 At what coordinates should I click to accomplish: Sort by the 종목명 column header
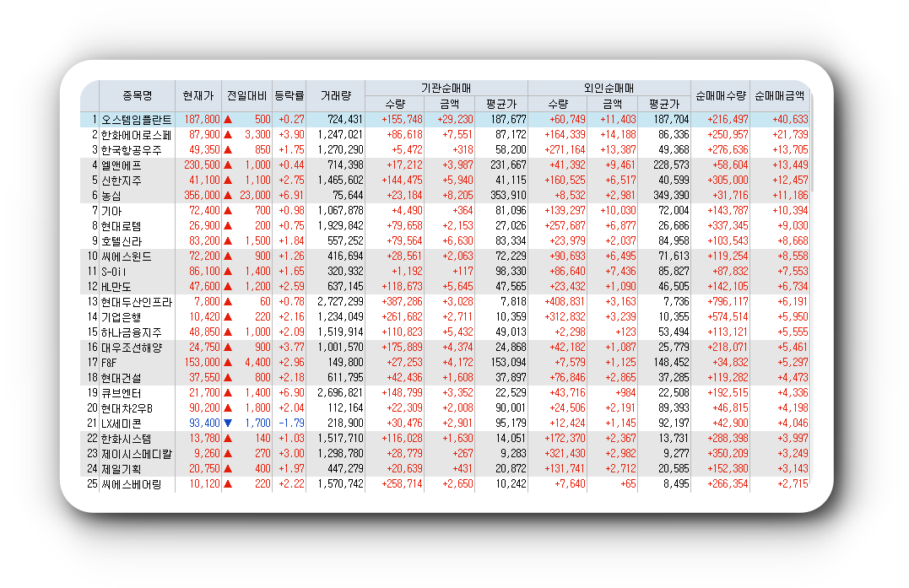click(x=137, y=95)
